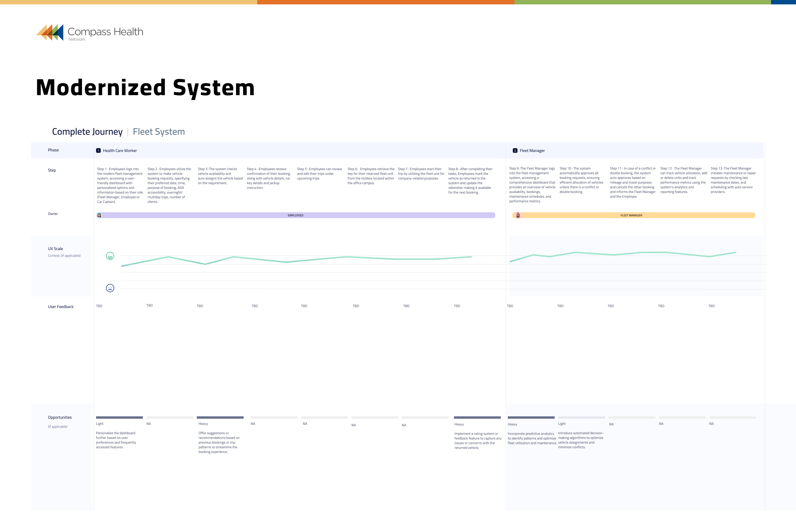Click the Phase row header label
This screenshot has height=532, width=796.
coord(53,150)
